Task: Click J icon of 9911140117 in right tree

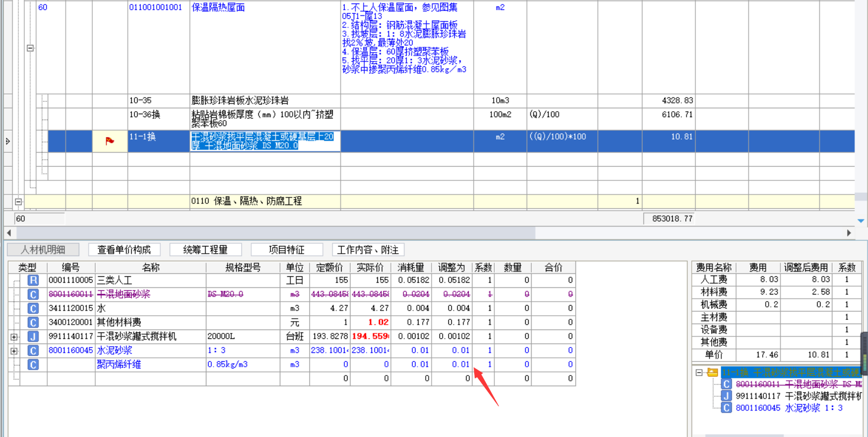Action: point(726,396)
